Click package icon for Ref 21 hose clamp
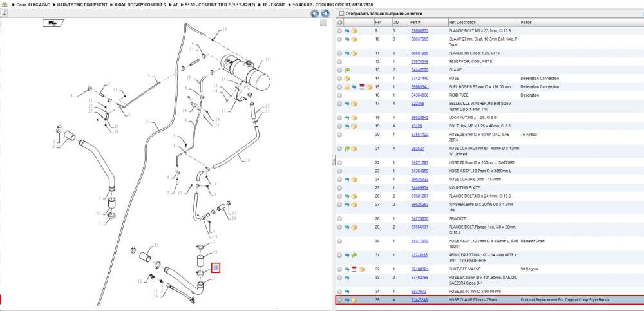644x311 pixels. pos(354,148)
